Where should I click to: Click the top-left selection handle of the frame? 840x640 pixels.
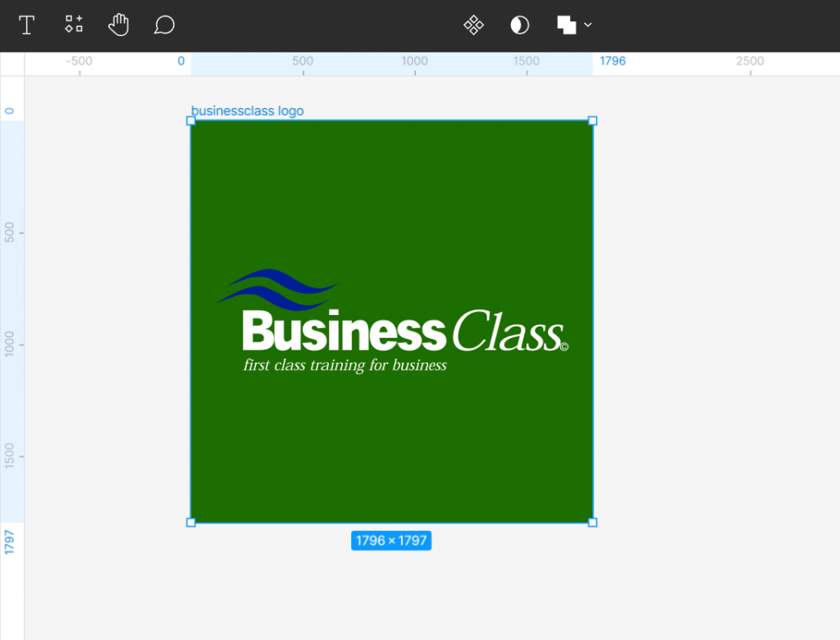(191, 120)
